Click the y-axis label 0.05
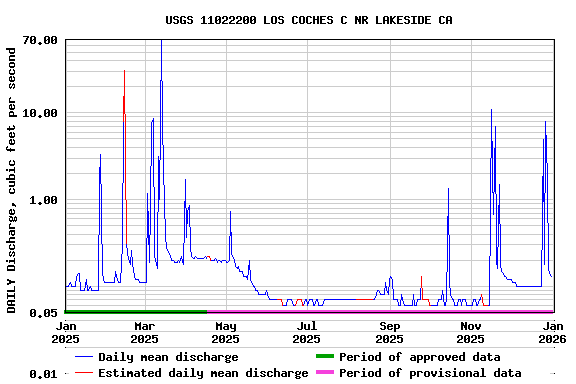Image resolution: width=576 pixels, height=384 pixels. [x=44, y=313]
